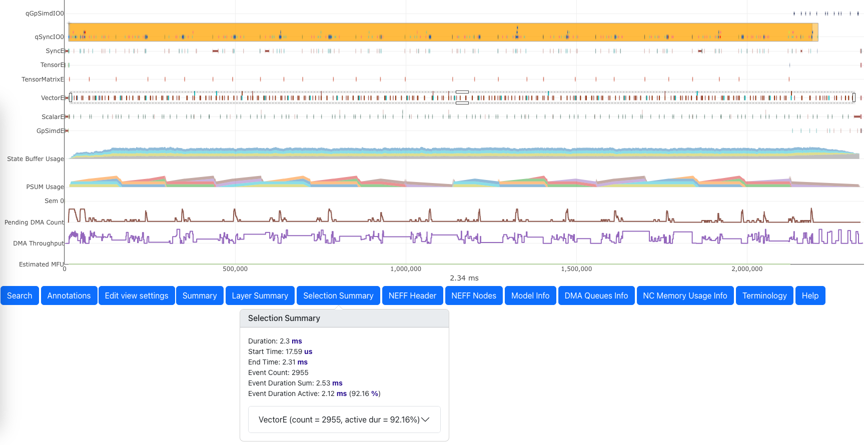Open the Annotations panel

[x=69, y=295]
